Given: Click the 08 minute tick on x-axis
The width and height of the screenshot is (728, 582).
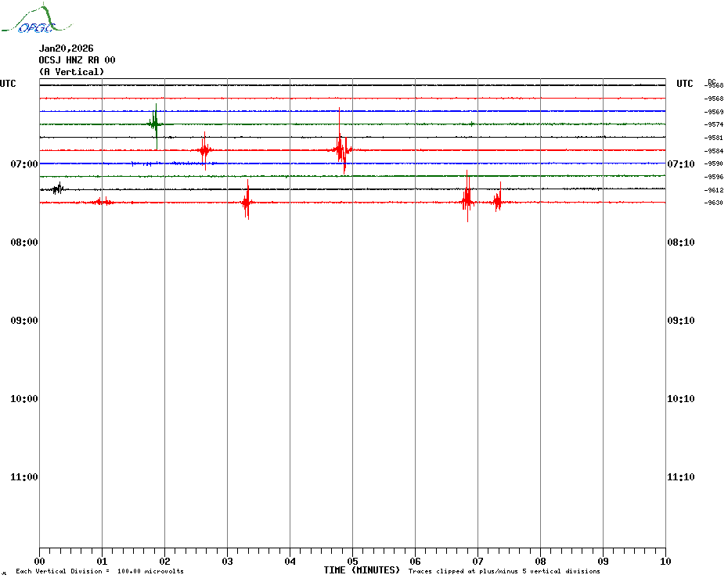Looking at the screenshot, I should pyautogui.click(x=540, y=561).
